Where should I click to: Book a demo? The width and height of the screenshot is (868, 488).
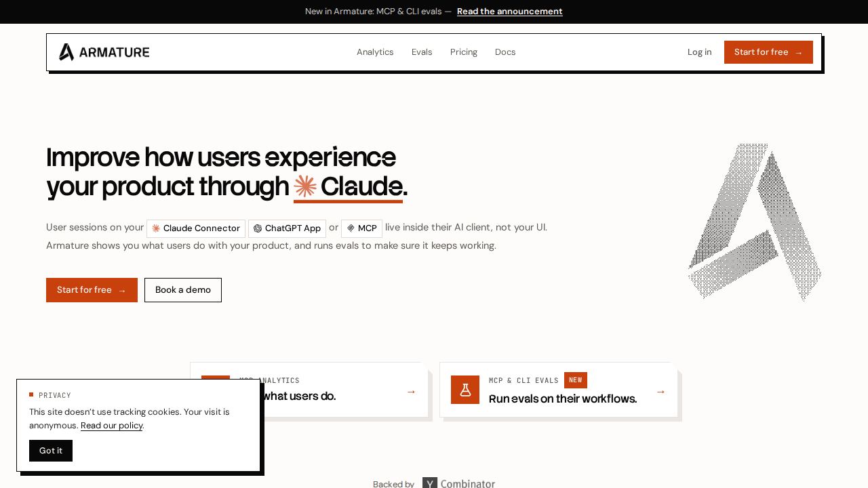coord(183,290)
